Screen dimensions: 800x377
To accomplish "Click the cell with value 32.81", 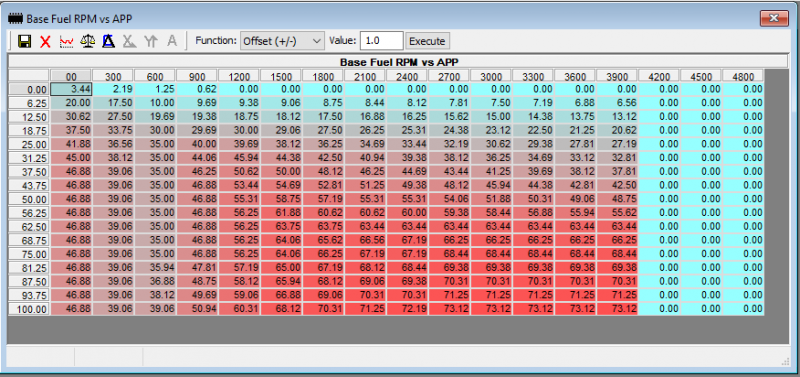I will 617,158.
